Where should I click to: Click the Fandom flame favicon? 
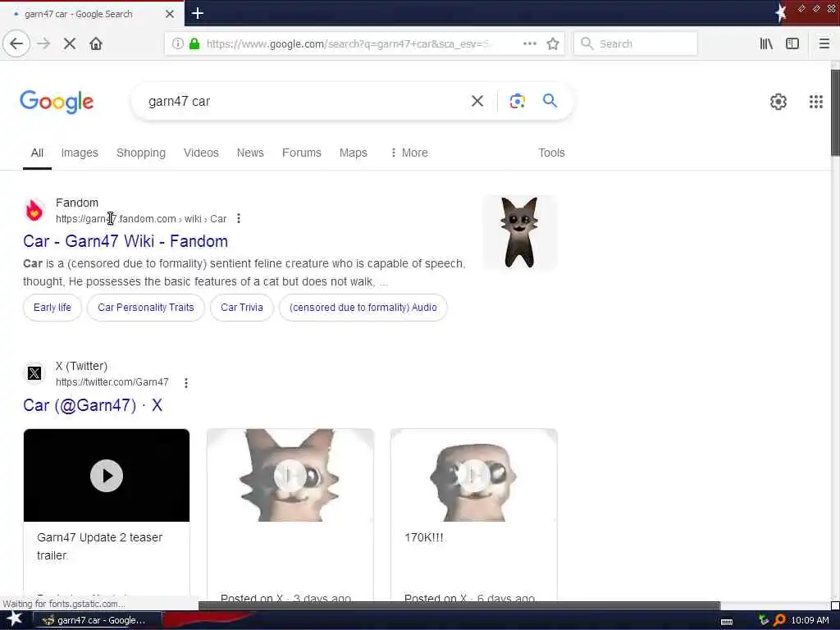pyautogui.click(x=34, y=211)
